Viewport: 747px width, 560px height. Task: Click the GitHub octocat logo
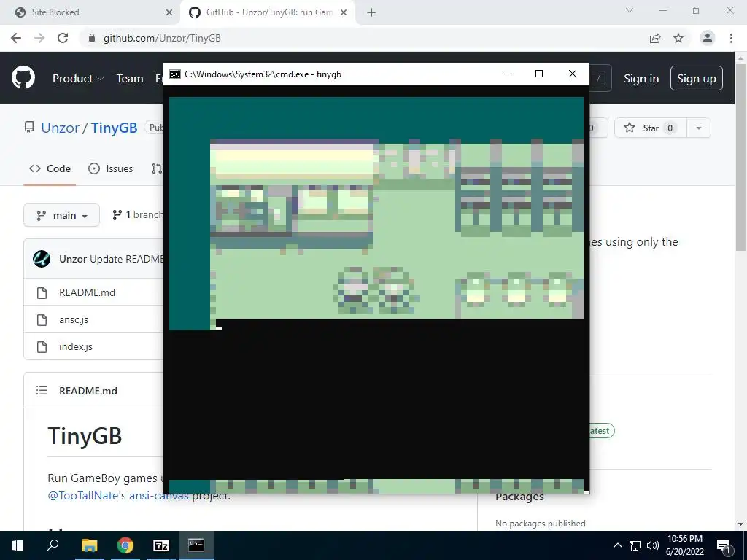coord(23,78)
